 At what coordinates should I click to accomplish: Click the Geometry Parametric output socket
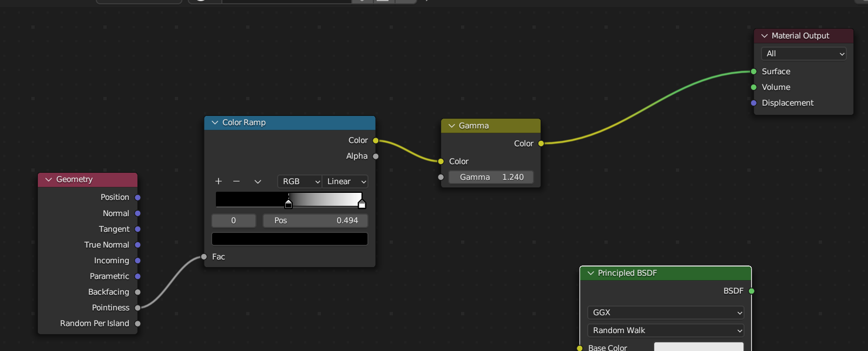click(x=137, y=276)
